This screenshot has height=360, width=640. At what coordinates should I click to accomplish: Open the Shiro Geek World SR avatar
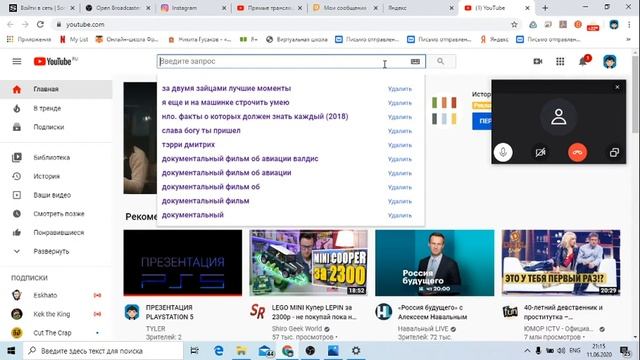click(258, 312)
